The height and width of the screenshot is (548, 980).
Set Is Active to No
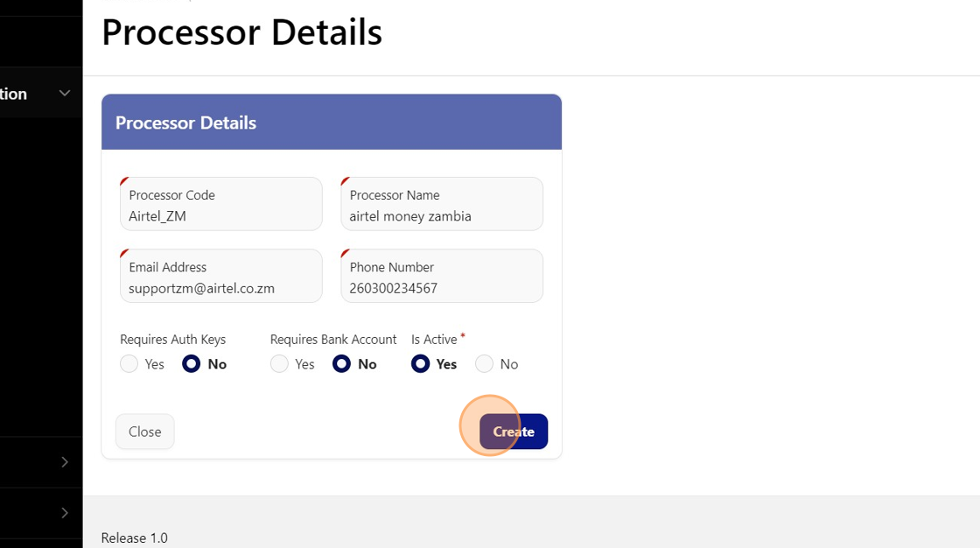[484, 364]
